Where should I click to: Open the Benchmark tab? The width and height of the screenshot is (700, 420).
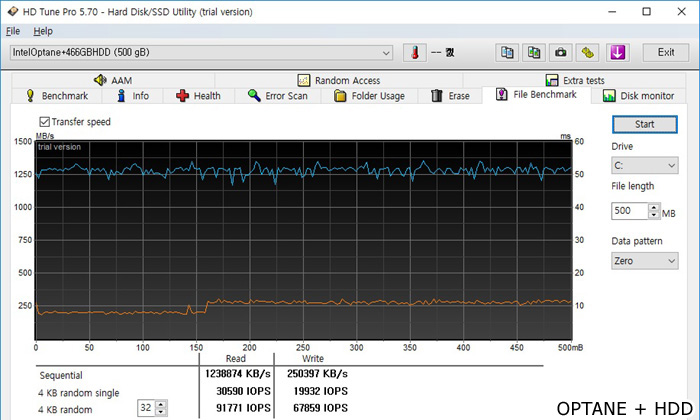(x=57, y=96)
